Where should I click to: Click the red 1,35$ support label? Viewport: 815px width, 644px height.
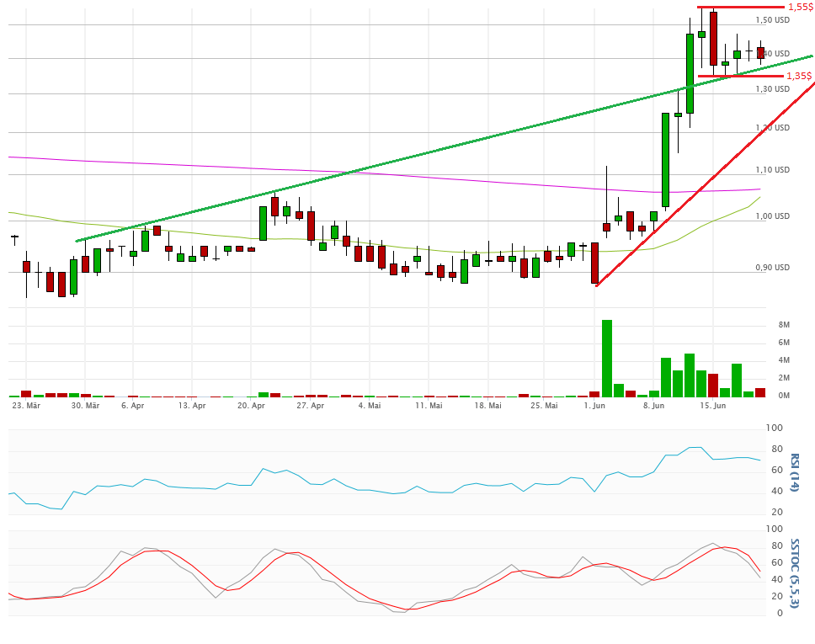799,76
